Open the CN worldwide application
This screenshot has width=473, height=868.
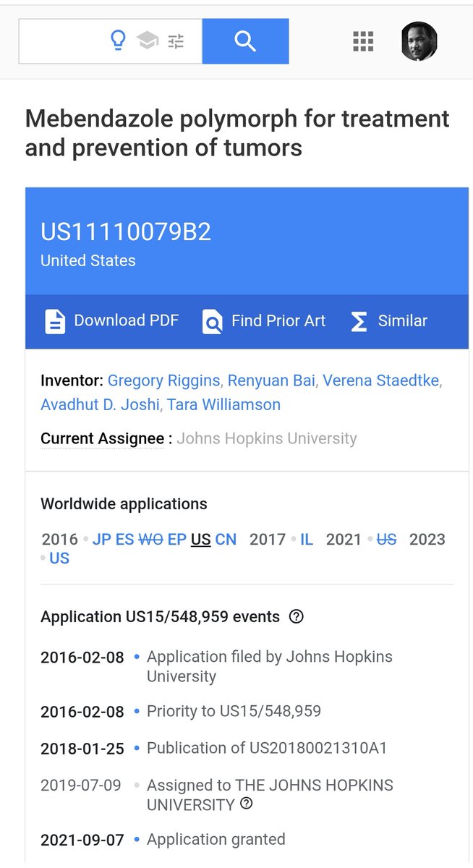(x=226, y=540)
